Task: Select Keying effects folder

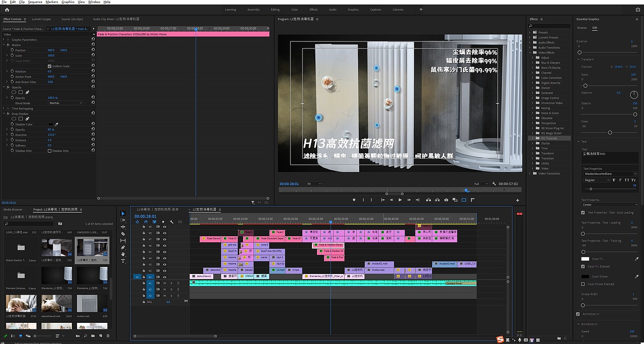Action: click(x=545, y=108)
